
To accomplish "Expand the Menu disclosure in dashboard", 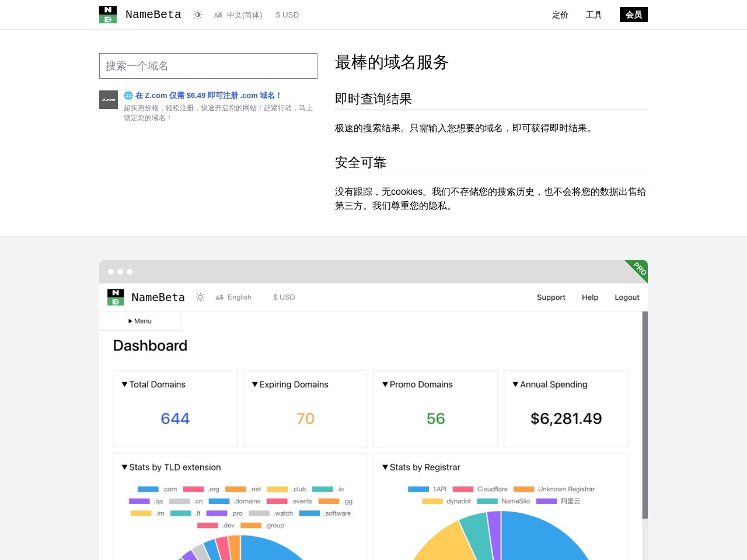I will (140, 321).
